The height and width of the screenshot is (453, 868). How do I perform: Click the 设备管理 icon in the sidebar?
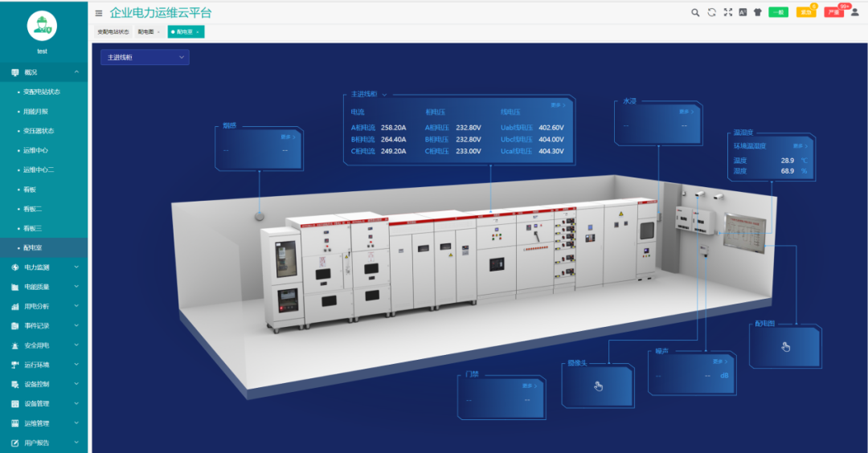pyautogui.click(x=15, y=404)
